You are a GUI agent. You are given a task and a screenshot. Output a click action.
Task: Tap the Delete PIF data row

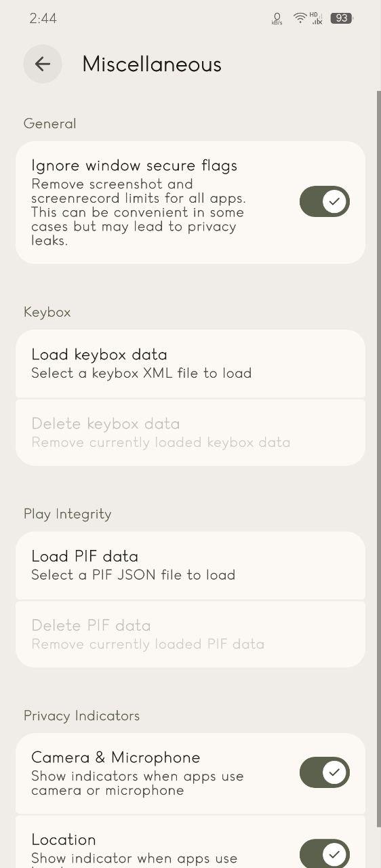(x=190, y=634)
